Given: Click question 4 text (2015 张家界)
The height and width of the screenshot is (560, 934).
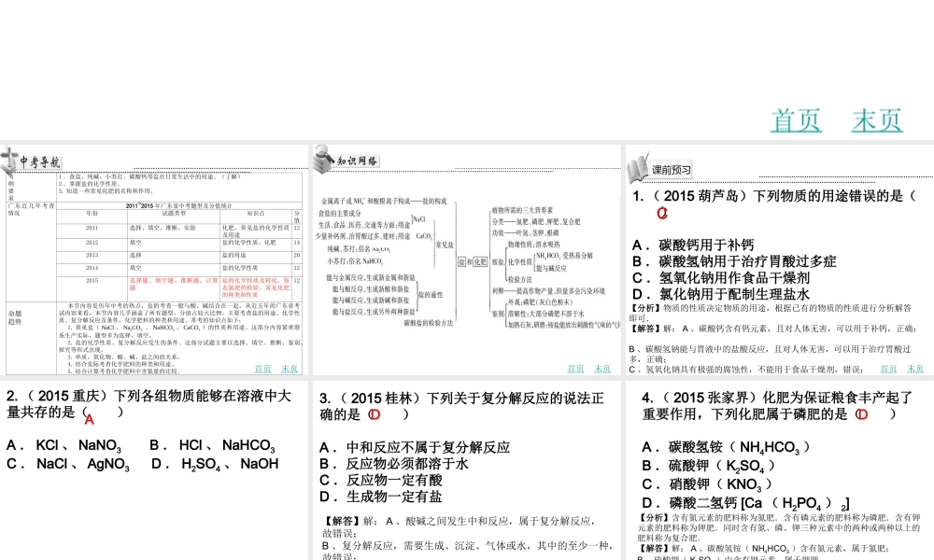Looking at the screenshot, I should 777,406.
